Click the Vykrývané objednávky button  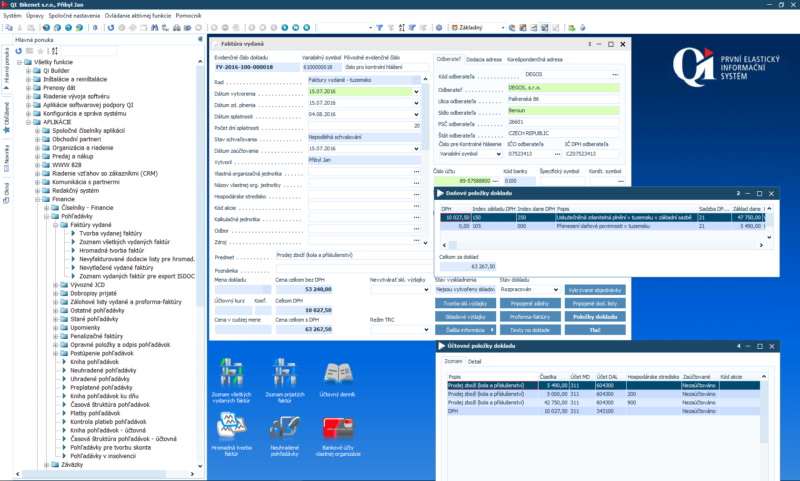coord(595,290)
